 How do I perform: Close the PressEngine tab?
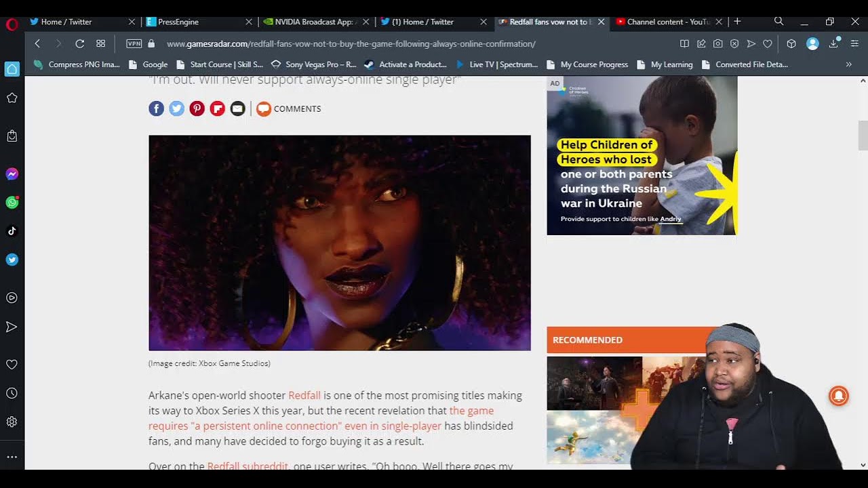[x=249, y=22]
